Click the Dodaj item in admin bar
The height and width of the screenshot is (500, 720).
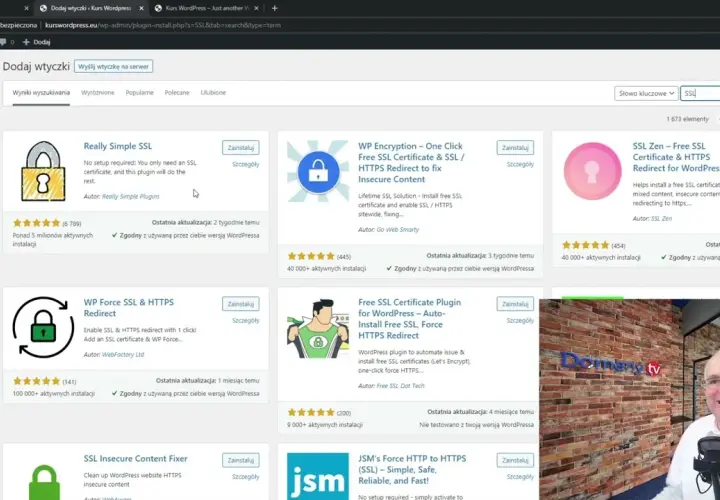point(36,42)
